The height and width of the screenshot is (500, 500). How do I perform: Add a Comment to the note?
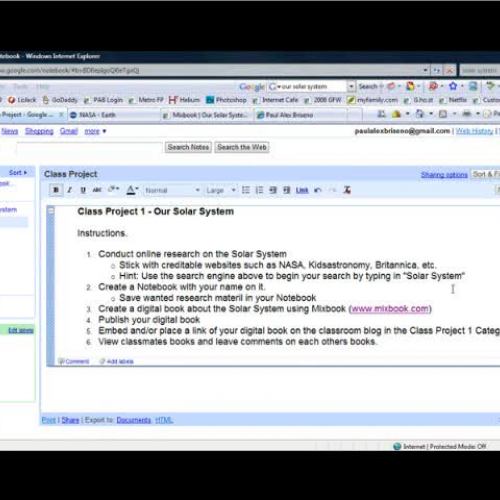74,361
